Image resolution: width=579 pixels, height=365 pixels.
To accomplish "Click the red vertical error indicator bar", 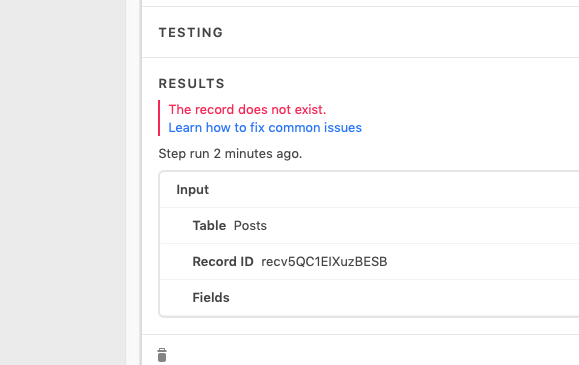I will (x=159, y=118).
